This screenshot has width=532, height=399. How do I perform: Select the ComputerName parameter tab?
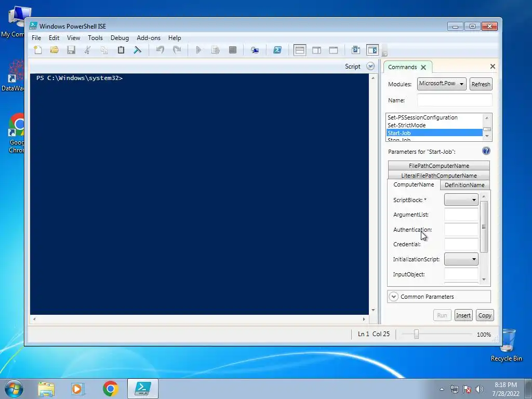coord(414,184)
